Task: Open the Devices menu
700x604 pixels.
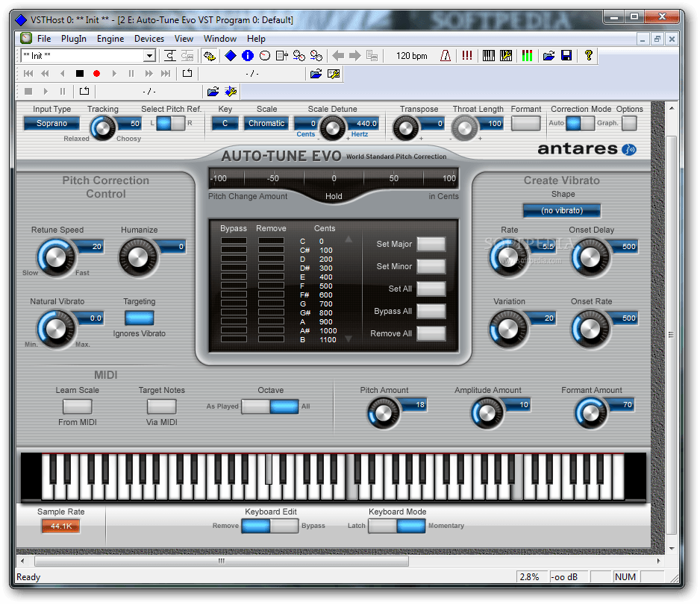Action: coord(149,38)
